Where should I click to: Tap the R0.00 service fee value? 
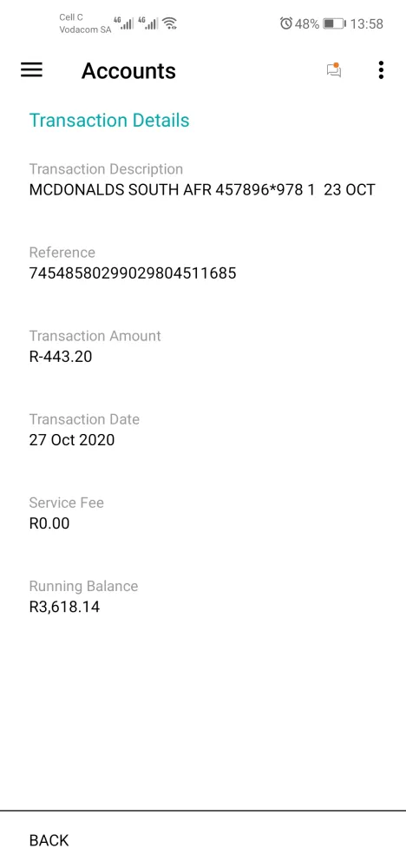(x=49, y=523)
